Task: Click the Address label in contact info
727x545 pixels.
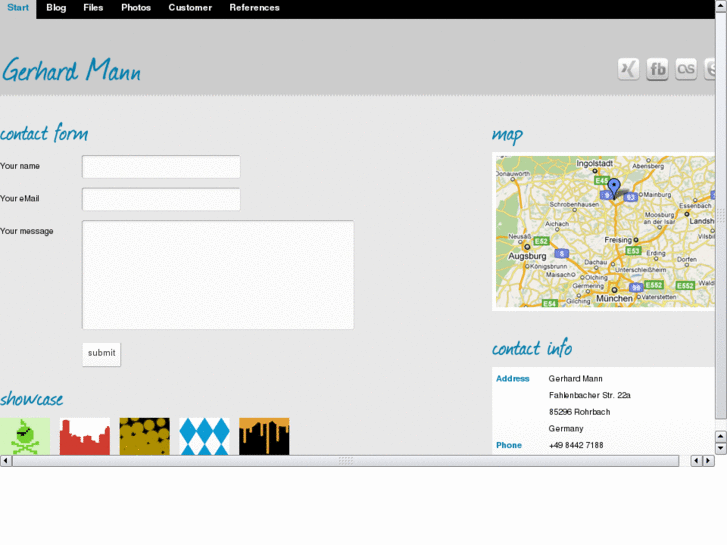Action: pyautogui.click(x=512, y=378)
